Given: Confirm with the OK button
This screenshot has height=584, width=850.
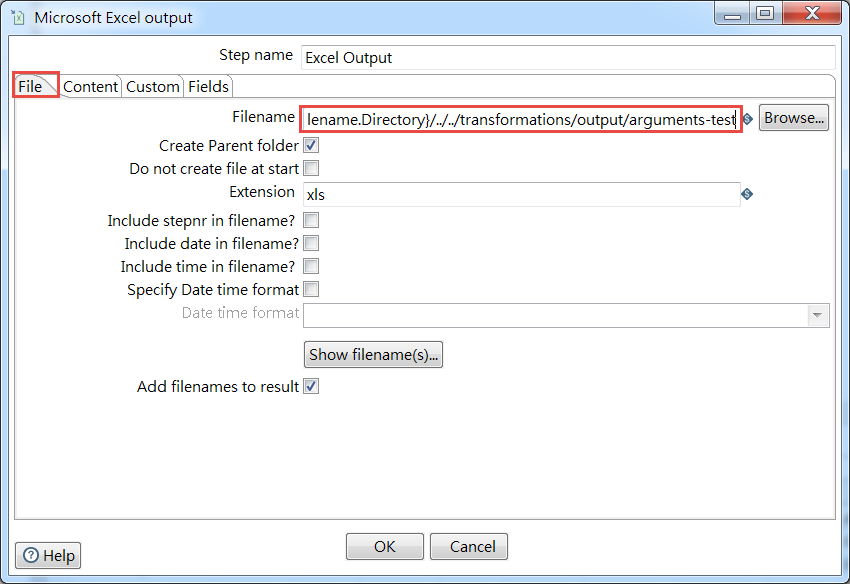Looking at the screenshot, I should point(385,546).
